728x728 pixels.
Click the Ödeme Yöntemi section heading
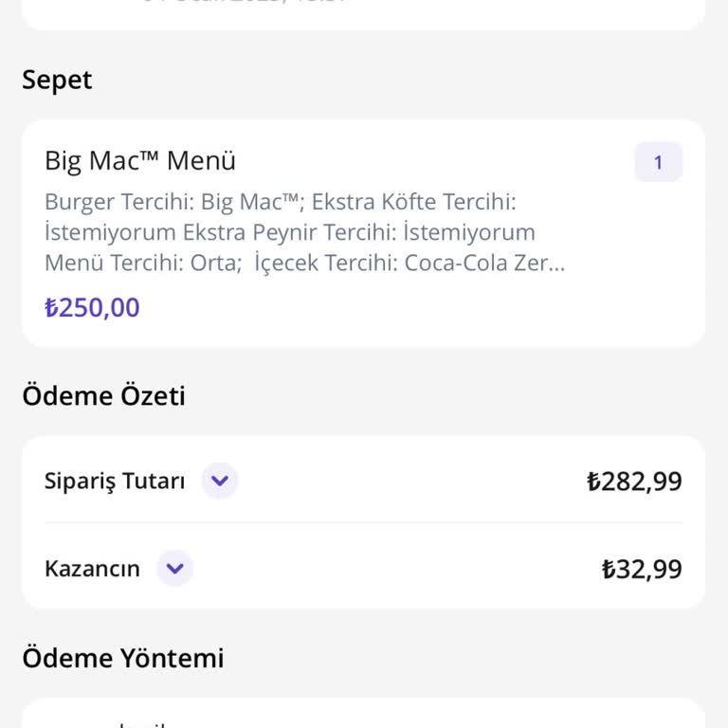pos(123,658)
